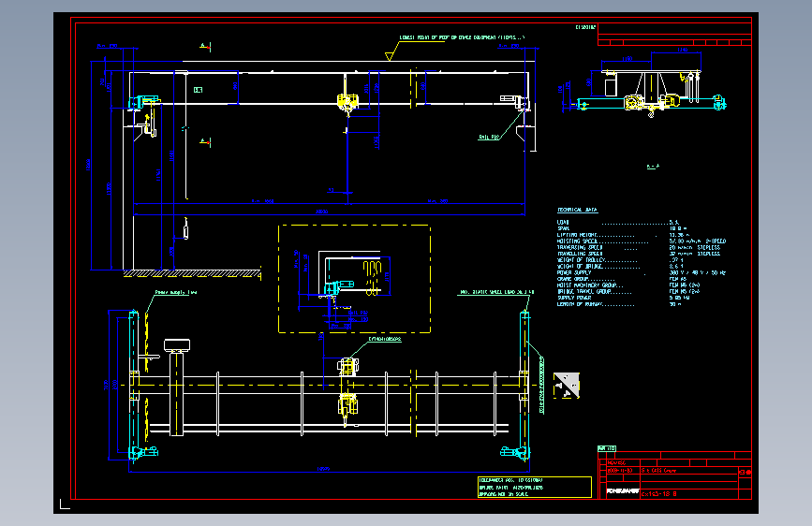Screen dimensions: 812x526
Task: Click the 380 V / 48 V / 50 Hz value
Action: [x=697, y=273]
